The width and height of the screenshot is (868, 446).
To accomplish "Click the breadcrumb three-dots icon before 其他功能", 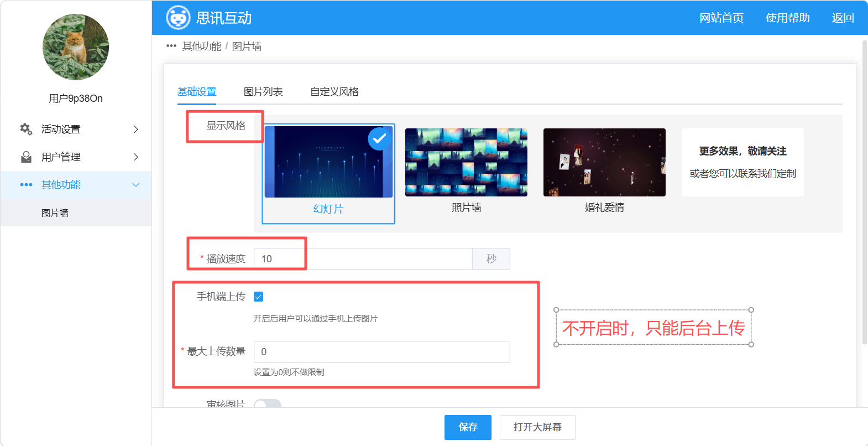I will [x=171, y=46].
